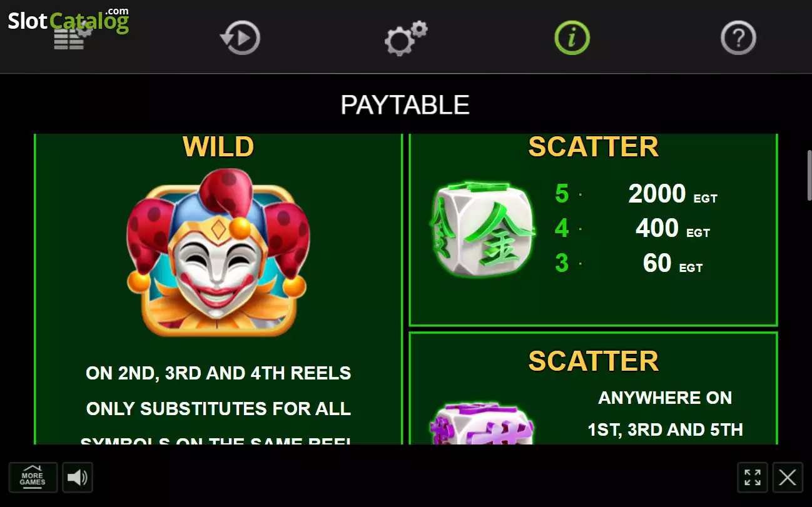Close the paytable with X button
812x507 pixels.
[x=788, y=478]
